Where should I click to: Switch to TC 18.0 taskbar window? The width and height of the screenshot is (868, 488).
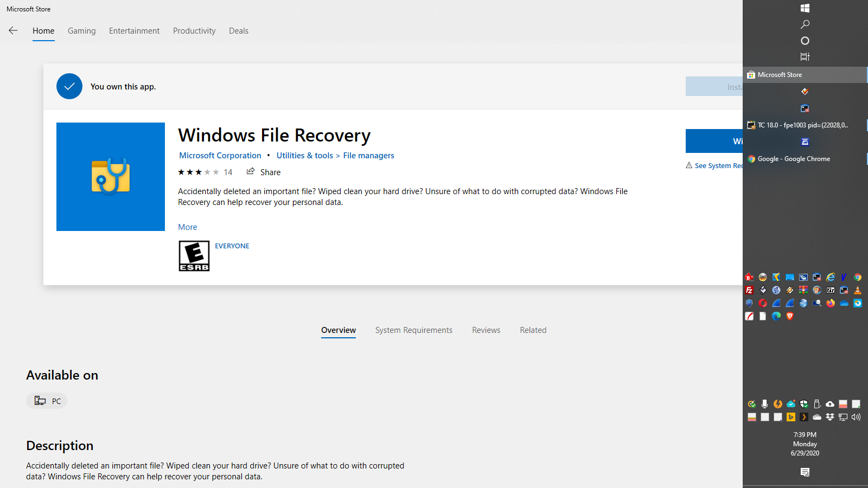(805, 125)
